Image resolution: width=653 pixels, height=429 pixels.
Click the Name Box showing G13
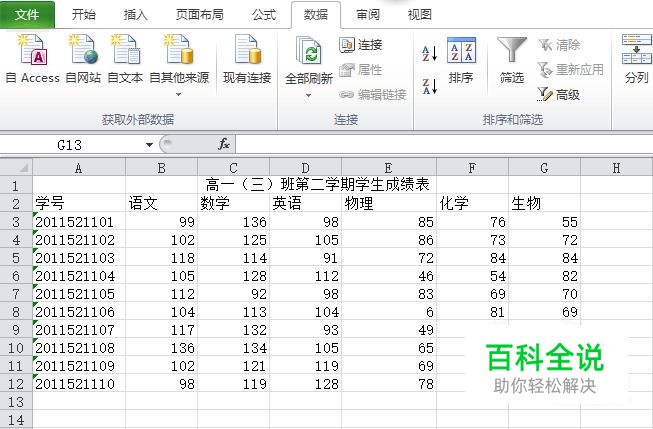[x=70, y=145]
